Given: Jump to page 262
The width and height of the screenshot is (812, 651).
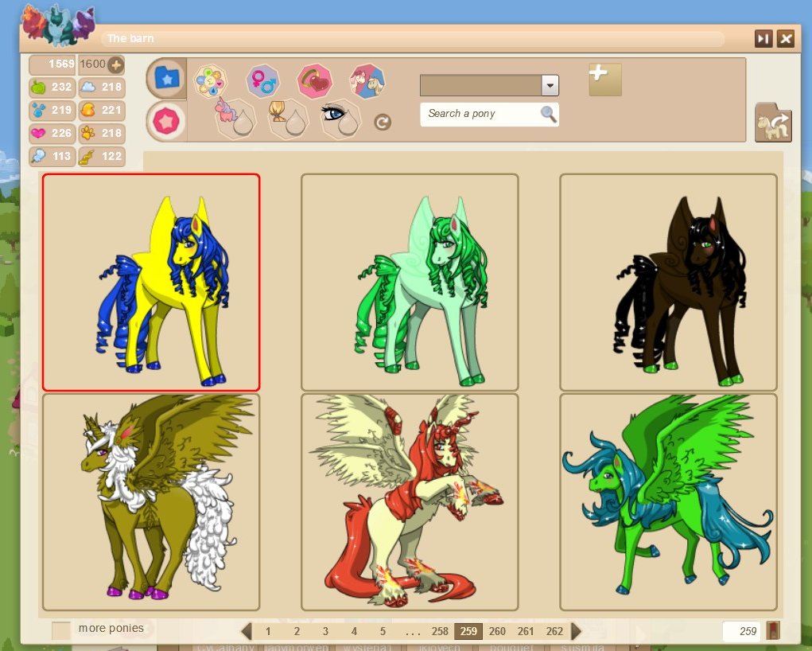Looking at the screenshot, I should (x=554, y=631).
